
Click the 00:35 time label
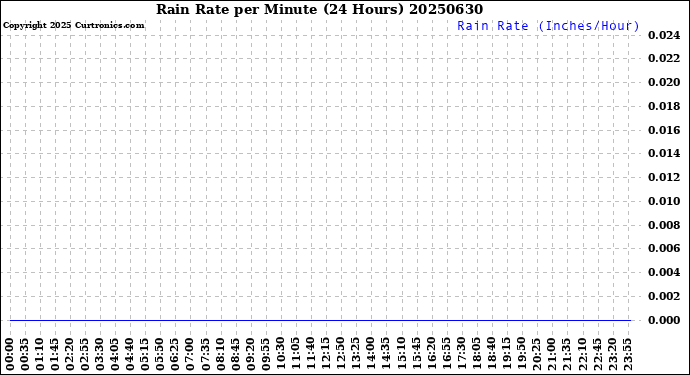25,355
